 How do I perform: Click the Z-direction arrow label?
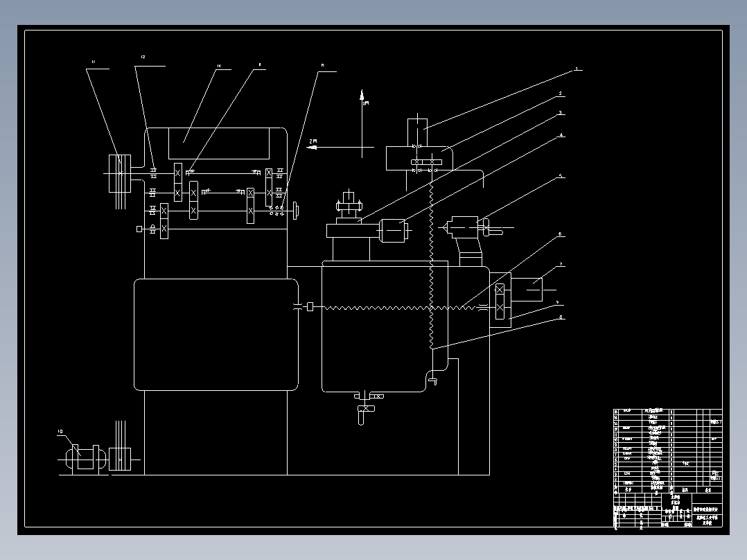click(313, 141)
